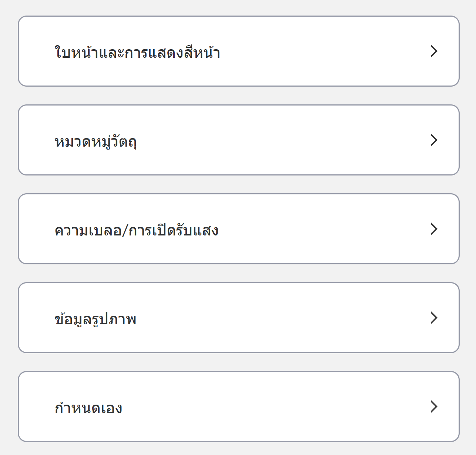Expand the image information (ข้อมูลรูปภาพ) card
Image resolution: width=476 pixels, height=455 pixels.
pos(238,318)
